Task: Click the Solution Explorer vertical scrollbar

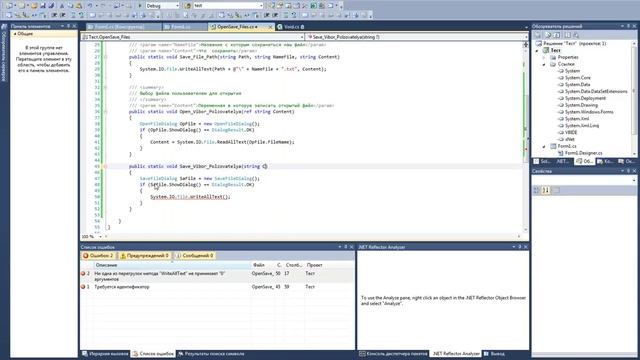Action: (x=634, y=98)
